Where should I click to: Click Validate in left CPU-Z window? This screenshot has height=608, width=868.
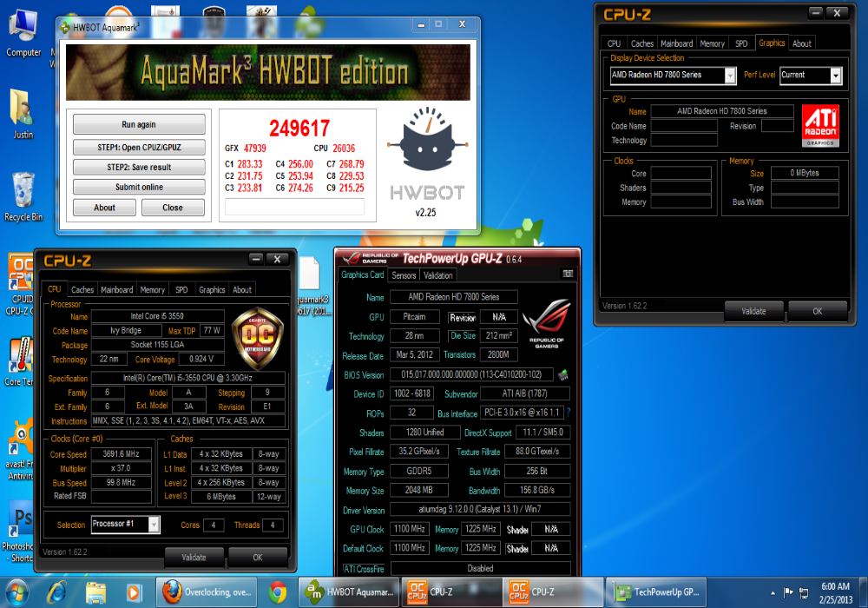[x=194, y=558]
